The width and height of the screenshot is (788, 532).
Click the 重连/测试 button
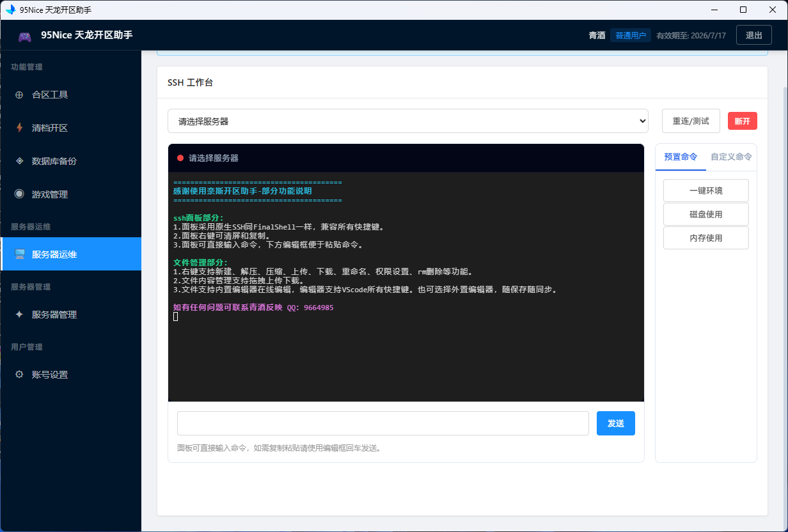point(691,121)
